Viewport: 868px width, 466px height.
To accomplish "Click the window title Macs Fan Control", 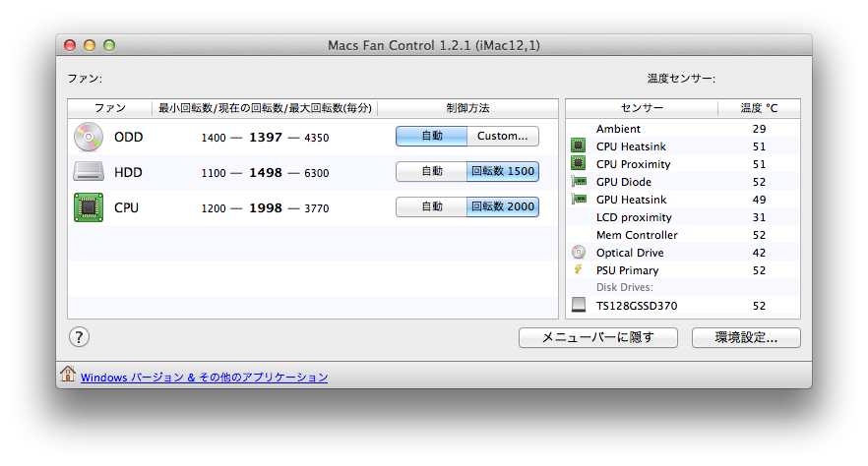I will (x=433, y=45).
